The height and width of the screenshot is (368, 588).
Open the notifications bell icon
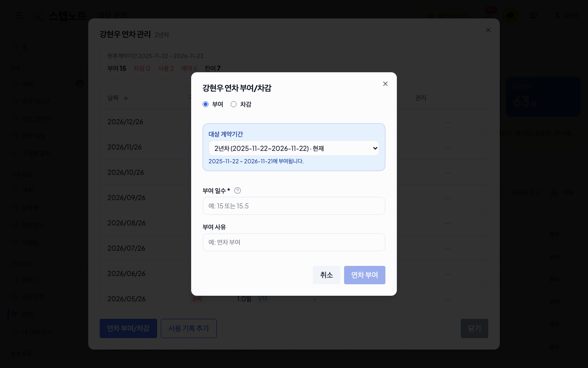coord(488,15)
